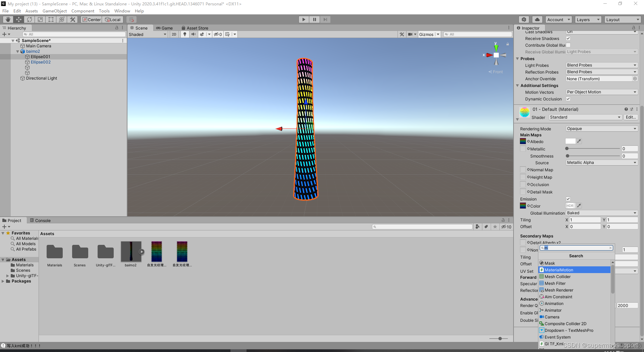Open cloud services icon

pos(537,19)
